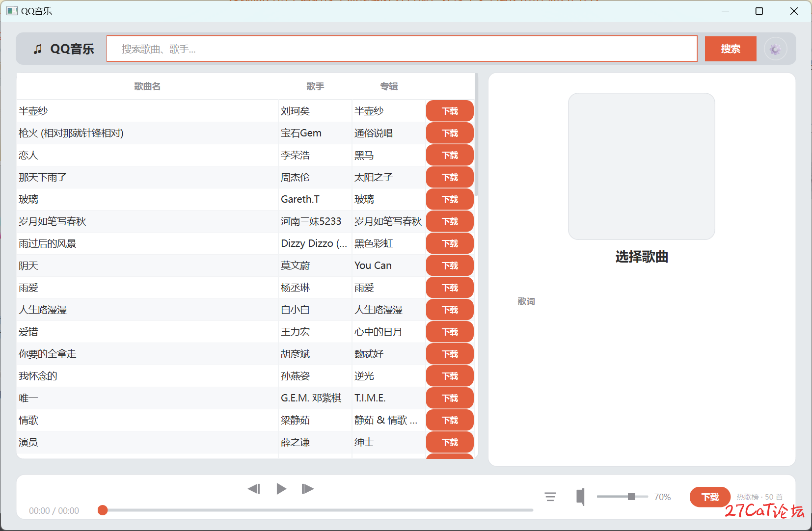
Task: Click the playback progress slider handle
Action: (103, 510)
